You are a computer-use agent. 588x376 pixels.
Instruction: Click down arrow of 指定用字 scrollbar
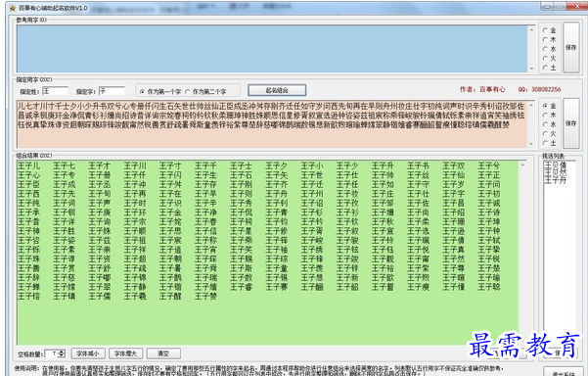531,144
